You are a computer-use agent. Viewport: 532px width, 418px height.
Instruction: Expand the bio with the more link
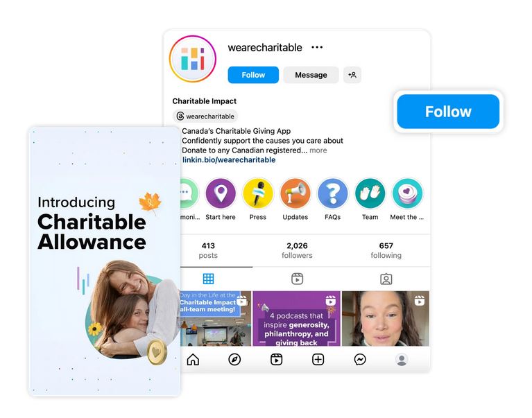(318, 150)
